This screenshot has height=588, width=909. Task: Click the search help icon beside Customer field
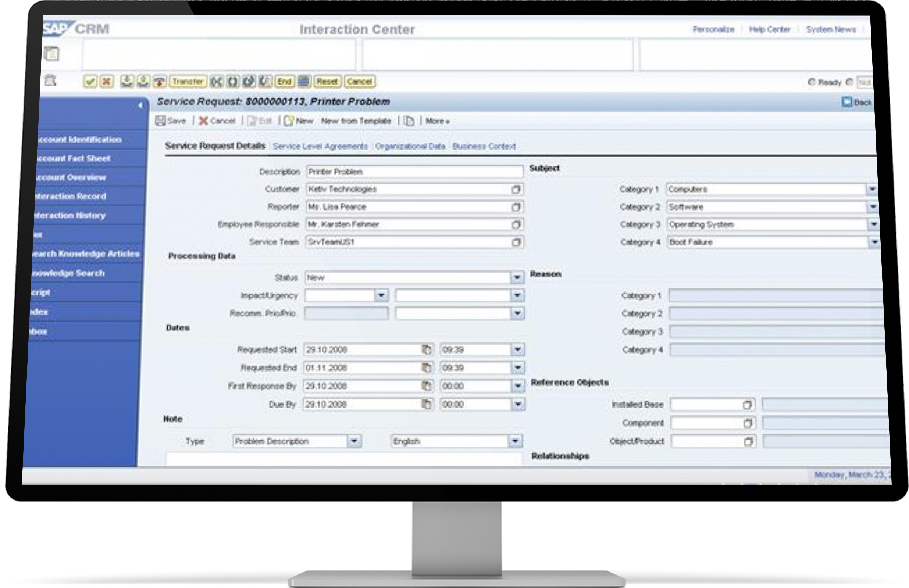[x=517, y=189]
